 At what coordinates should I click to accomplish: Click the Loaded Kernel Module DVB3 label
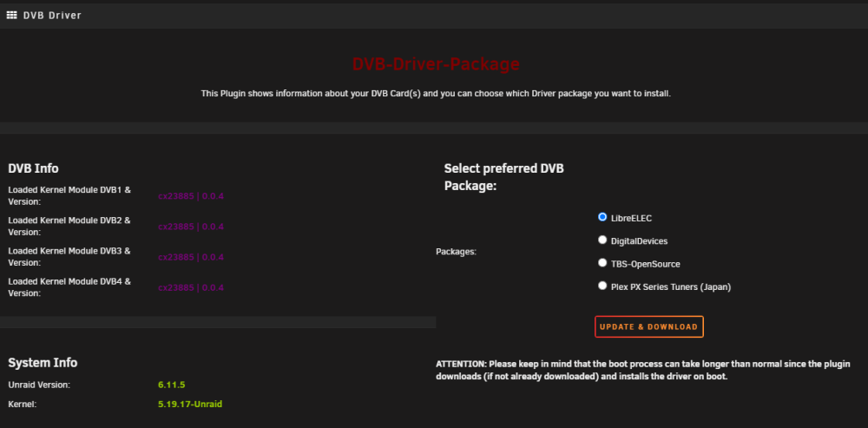point(69,257)
